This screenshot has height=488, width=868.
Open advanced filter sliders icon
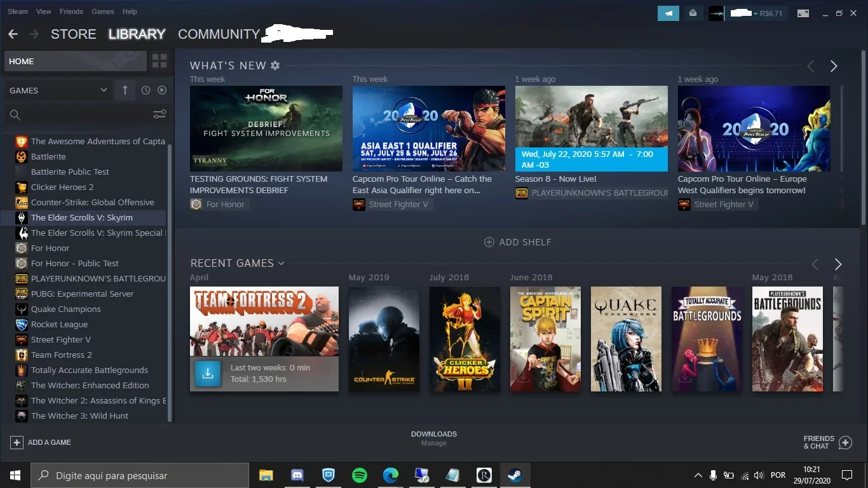pyautogui.click(x=159, y=114)
